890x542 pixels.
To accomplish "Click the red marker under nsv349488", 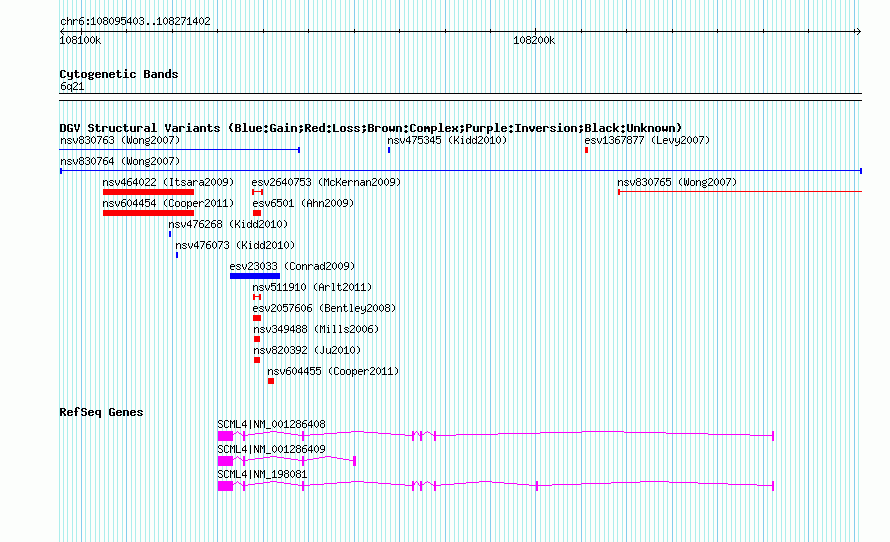I will click(257, 339).
